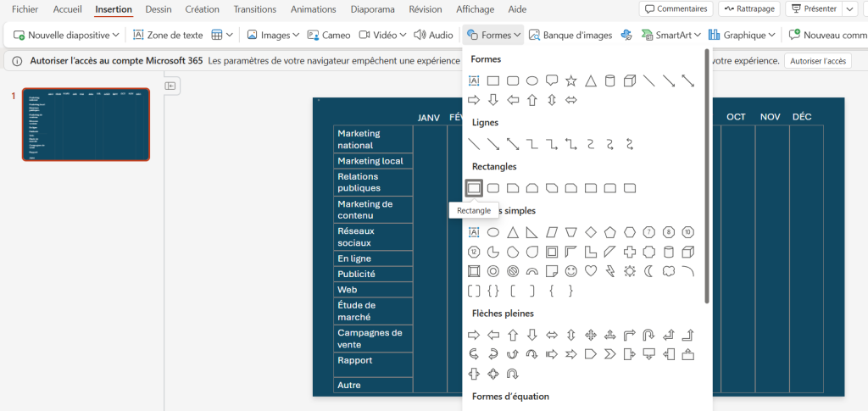This screenshot has height=411, width=868.
Task: Close the Formes dropdown button
Action: [x=494, y=35]
